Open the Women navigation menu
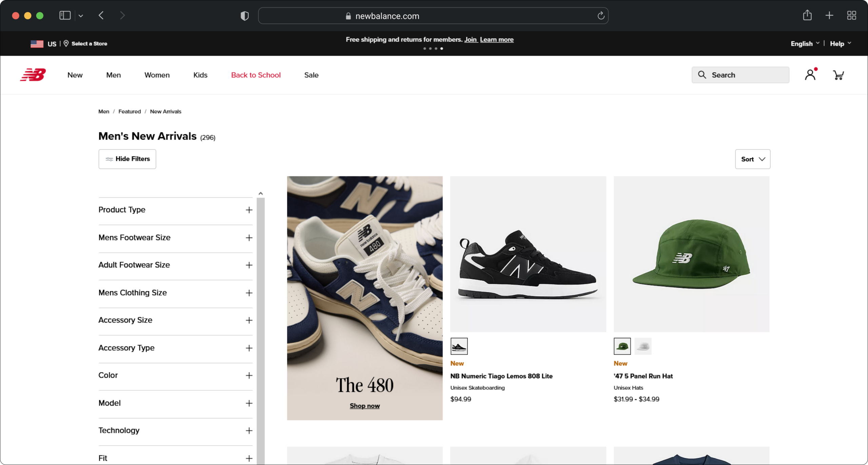This screenshot has width=868, height=465. tap(157, 75)
